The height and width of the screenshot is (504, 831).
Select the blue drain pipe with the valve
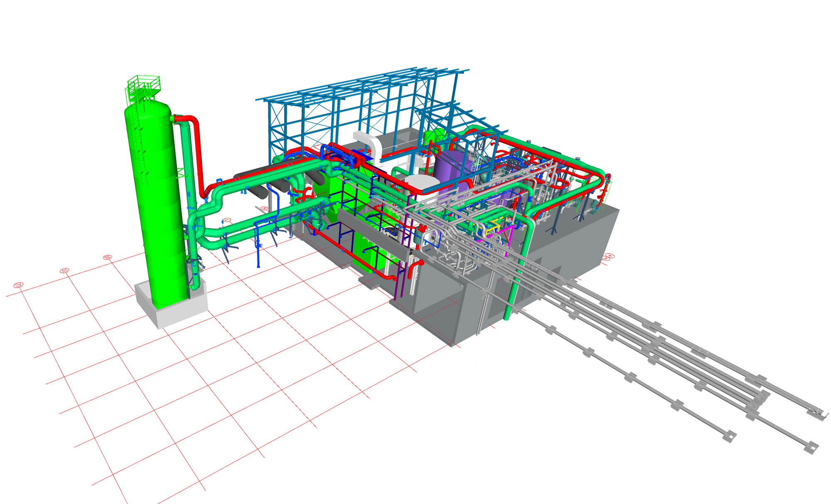[x=258, y=245]
